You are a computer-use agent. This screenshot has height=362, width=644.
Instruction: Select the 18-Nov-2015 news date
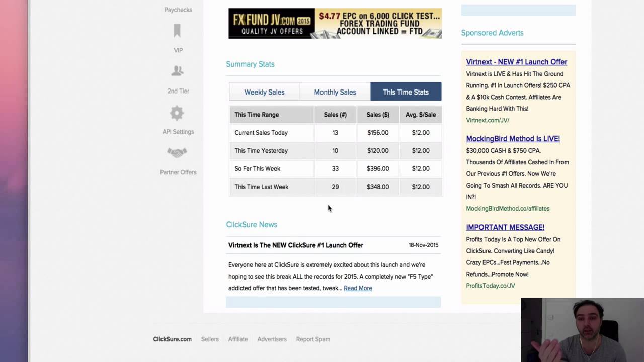point(423,245)
